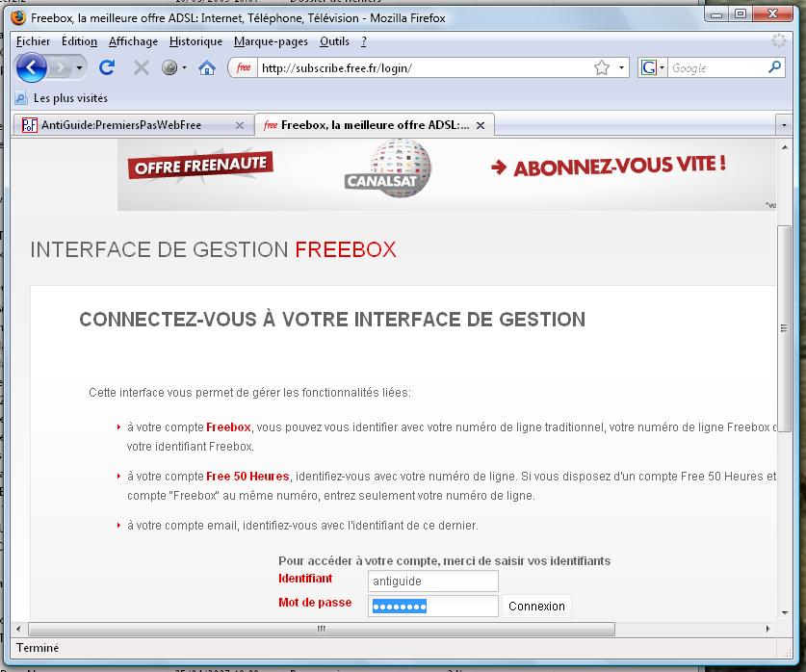The height and width of the screenshot is (672, 806).
Task: Open the address bar history dropdown
Action: point(621,67)
